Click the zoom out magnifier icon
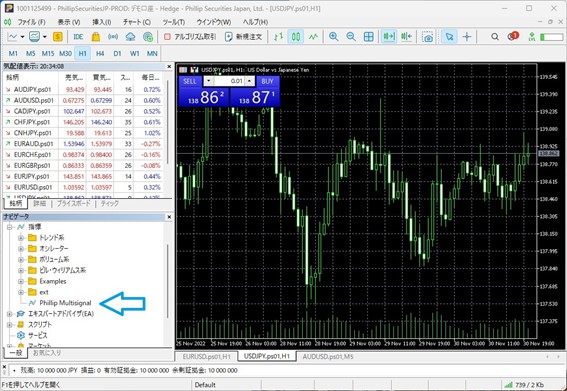 (x=351, y=37)
